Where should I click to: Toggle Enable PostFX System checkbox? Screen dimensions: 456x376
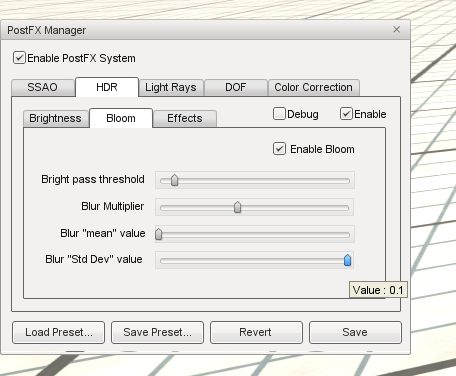[19, 58]
